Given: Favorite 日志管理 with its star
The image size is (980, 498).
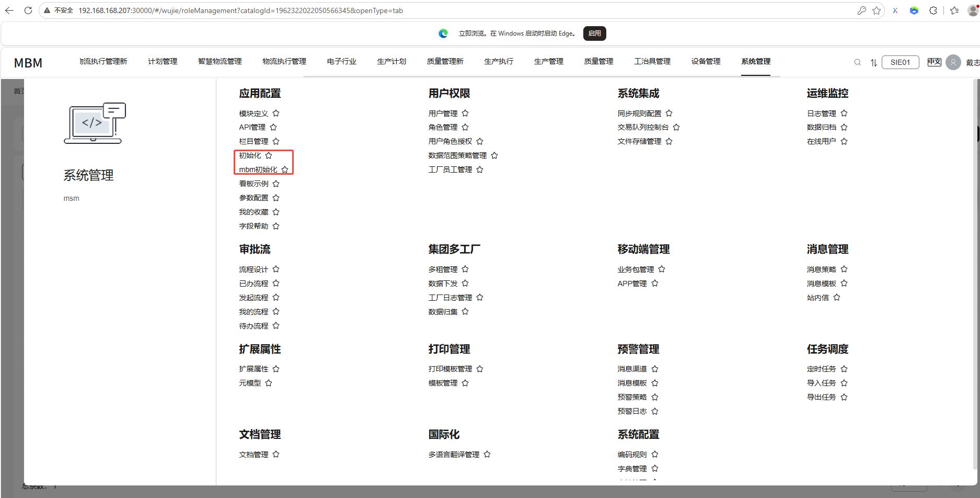Looking at the screenshot, I should pos(844,113).
